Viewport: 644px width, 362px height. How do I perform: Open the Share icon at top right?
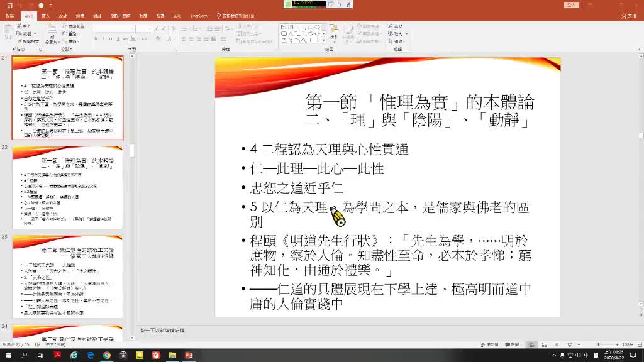[x=628, y=16]
